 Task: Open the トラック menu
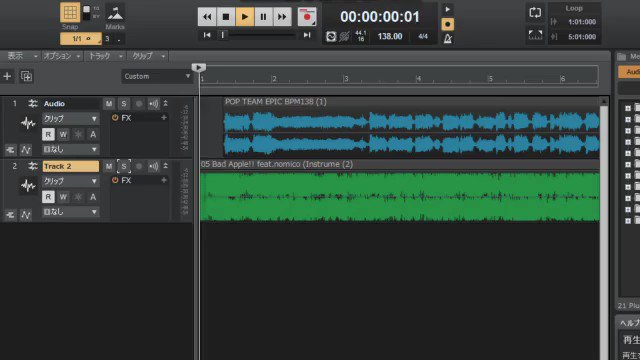[x=105, y=56]
